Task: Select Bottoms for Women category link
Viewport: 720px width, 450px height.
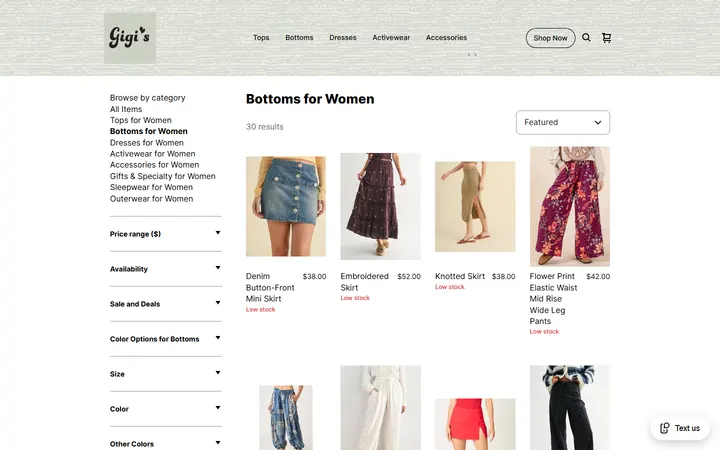Action: pyautogui.click(x=148, y=131)
